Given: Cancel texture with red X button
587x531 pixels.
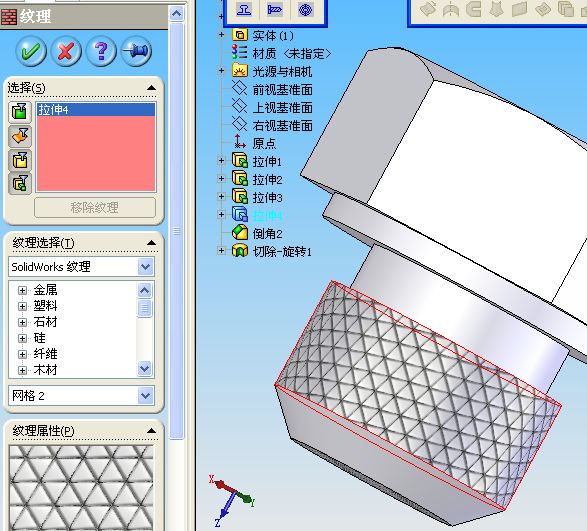Looking at the screenshot, I should (66, 51).
